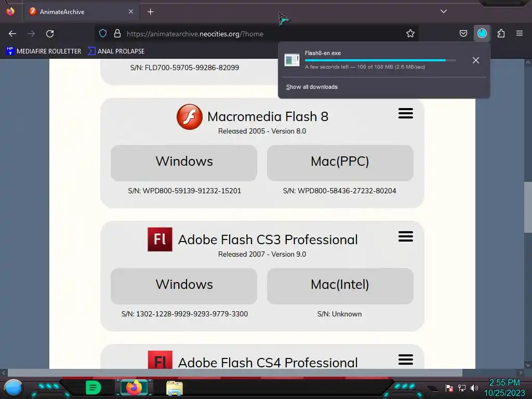Viewport: 532px width, 399px height.
Task: Open the Pocket save icon
Action: (463, 34)
